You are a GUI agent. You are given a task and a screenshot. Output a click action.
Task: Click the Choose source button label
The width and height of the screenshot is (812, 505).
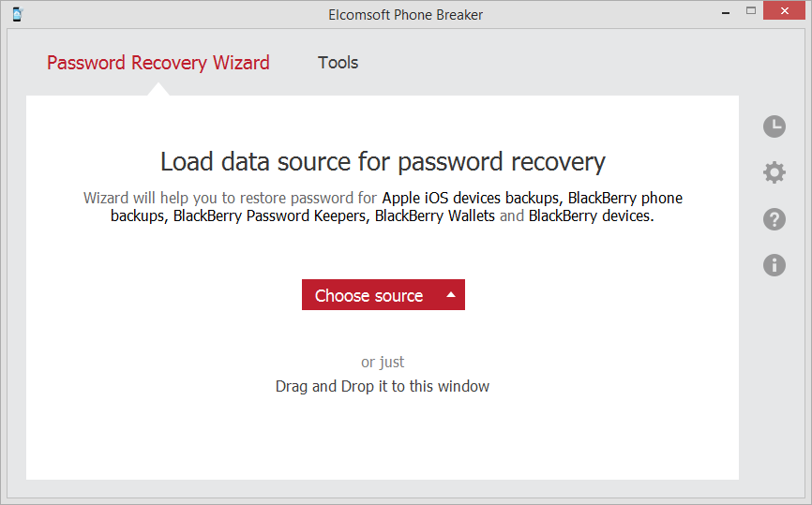[x=368, y=295]
